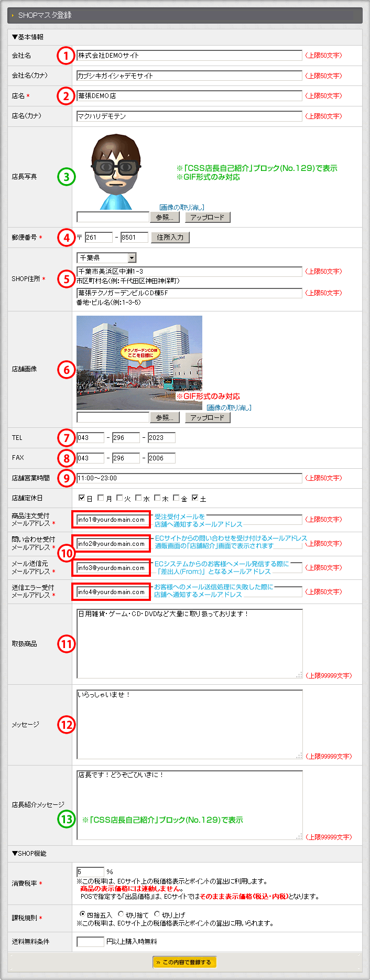
Task: Select the 切り捨て rounding radio button
Action: 121,914
